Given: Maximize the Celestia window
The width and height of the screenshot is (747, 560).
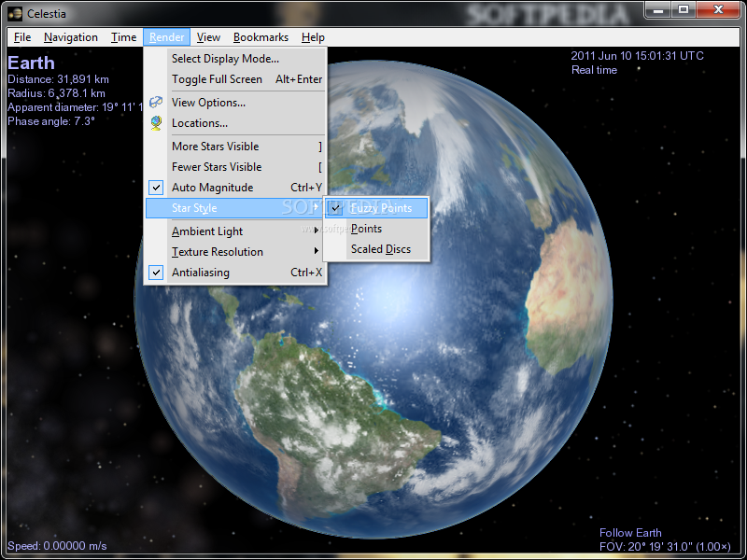Looking at the screenshot, I should [x=684, y=9].
